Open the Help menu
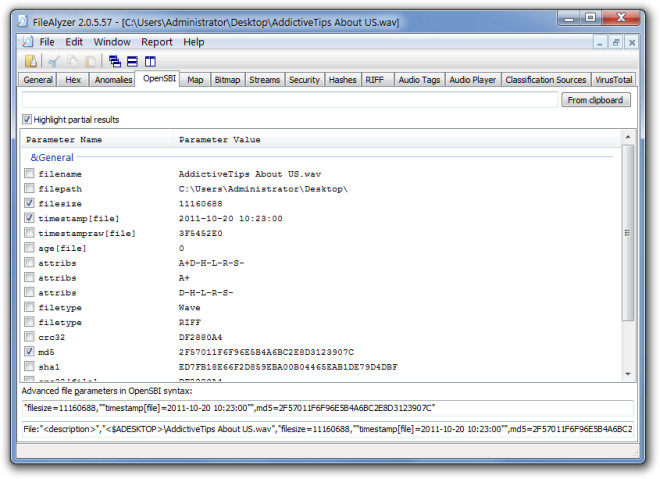 tap(194, 42)
